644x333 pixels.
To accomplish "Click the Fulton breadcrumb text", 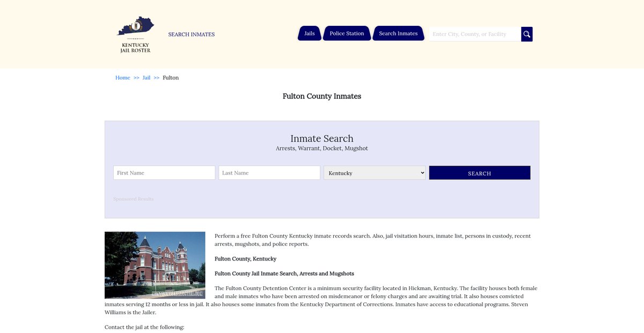I will point(171,78).
